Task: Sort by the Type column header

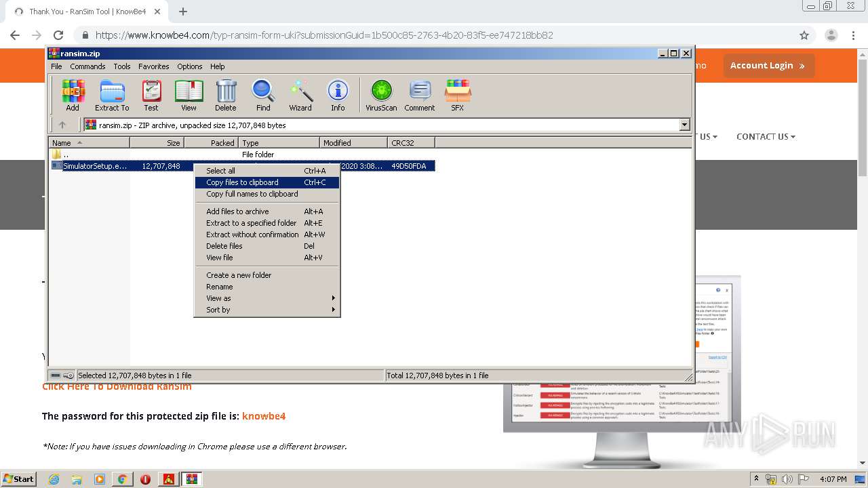Action: (x=279, y=142)
